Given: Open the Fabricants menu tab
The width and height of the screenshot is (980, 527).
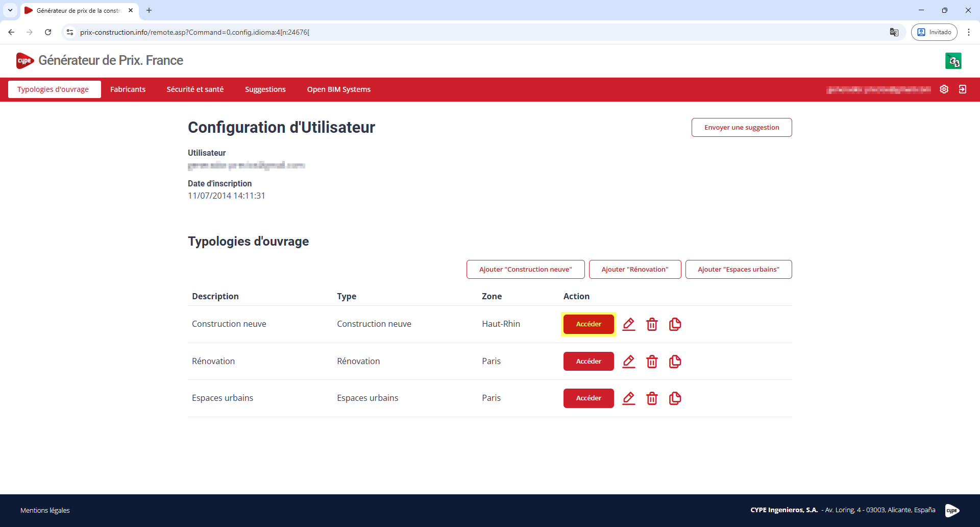Looking at the screenshot, I should (128, 89).
